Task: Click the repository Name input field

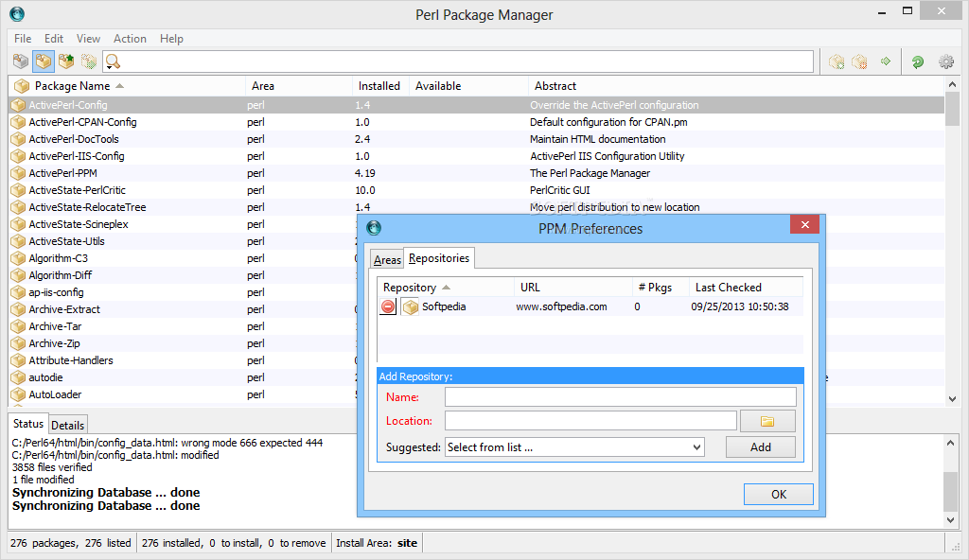Action: (x=621, y=396)
